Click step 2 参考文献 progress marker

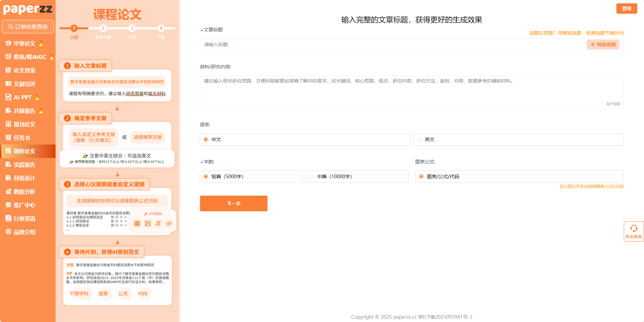coord(103,28)
